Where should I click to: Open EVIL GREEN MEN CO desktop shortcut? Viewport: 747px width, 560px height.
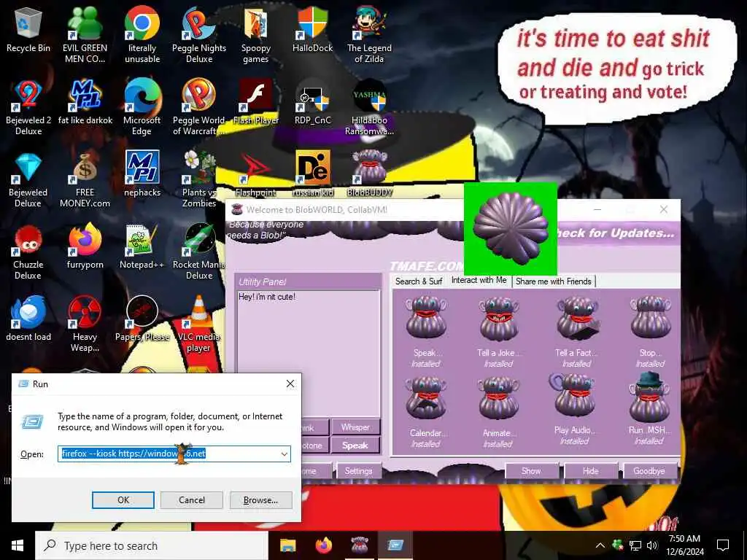(x=85, y=35)
